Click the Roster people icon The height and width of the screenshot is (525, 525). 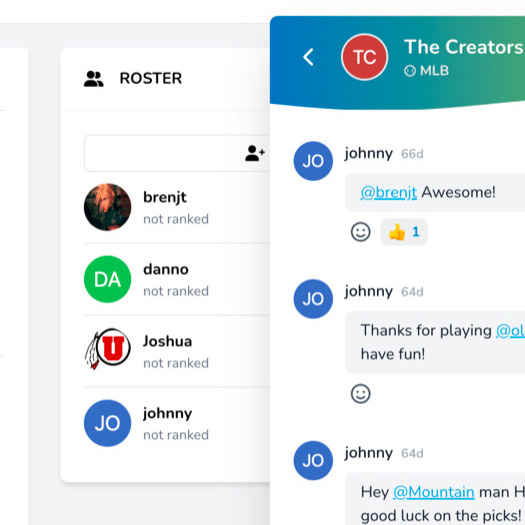click(x=93, y=79)
